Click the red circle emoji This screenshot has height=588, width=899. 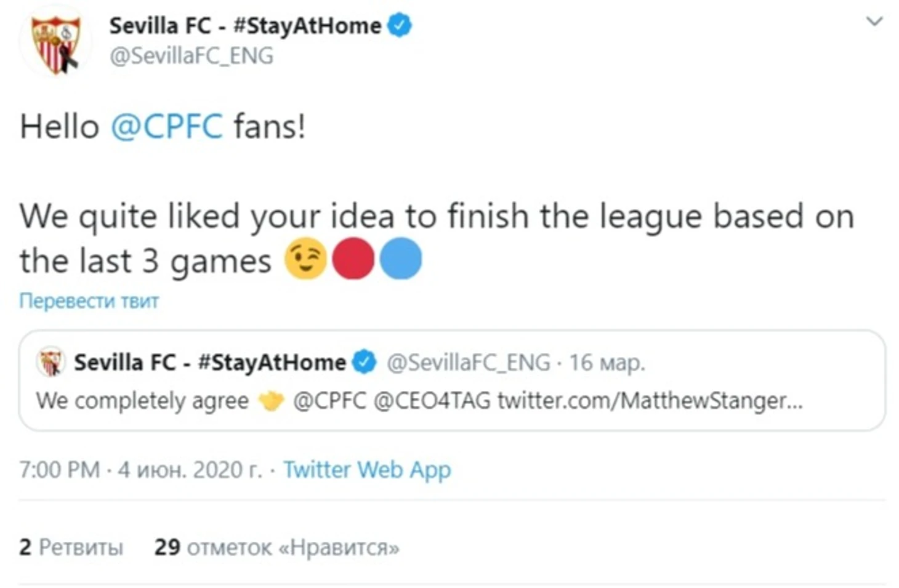click(x=353, y=259)
